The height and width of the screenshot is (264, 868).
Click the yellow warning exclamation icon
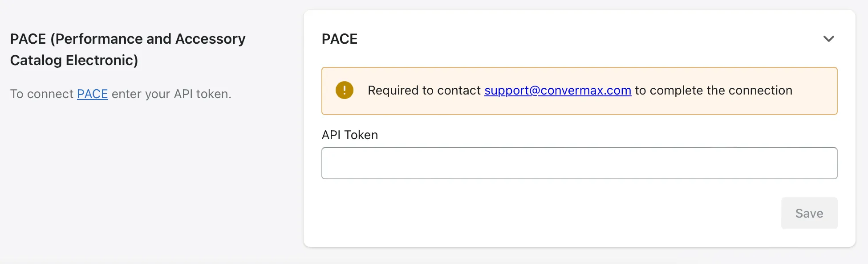tap(344, 91)
